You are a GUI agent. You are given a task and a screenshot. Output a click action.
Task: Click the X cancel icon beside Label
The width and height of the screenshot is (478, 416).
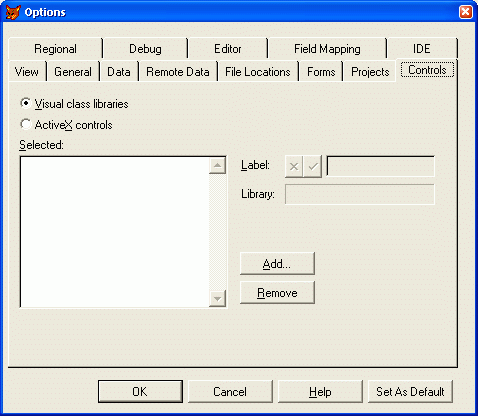(x=294, y=166)
